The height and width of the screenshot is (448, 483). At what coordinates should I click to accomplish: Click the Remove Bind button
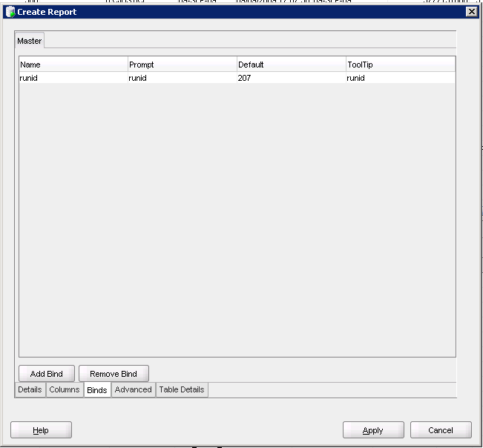point(114,374)
